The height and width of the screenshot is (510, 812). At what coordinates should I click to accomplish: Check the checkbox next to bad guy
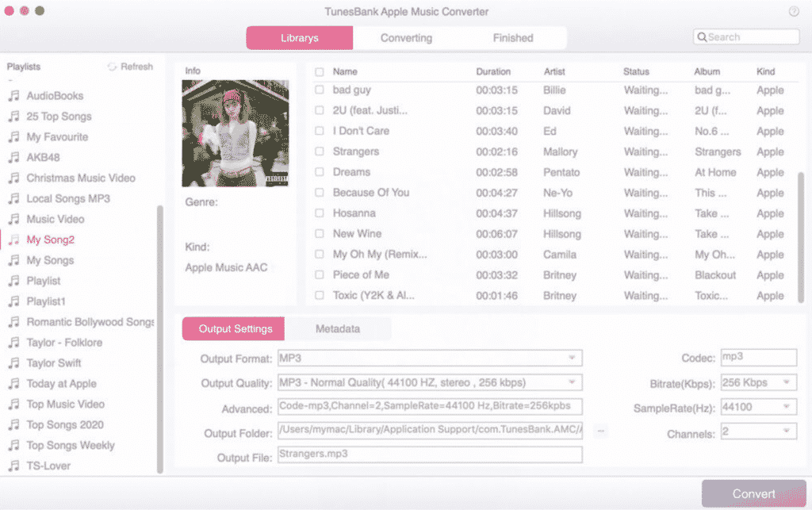320,90
